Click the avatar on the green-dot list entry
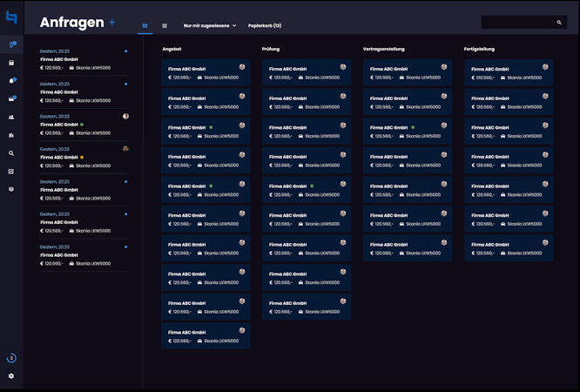Image resolution: width=580 pixels, height=392 pixels. click(x=125, y=116)
